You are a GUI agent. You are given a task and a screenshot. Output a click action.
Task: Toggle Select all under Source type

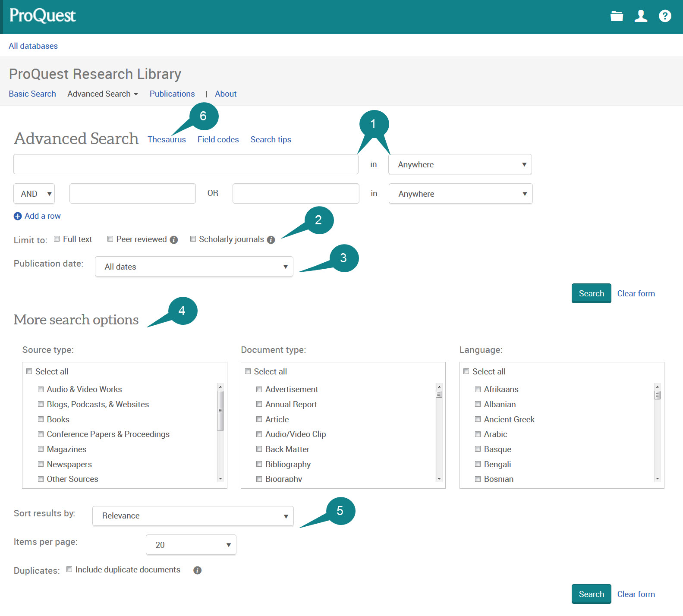point(29,371)
